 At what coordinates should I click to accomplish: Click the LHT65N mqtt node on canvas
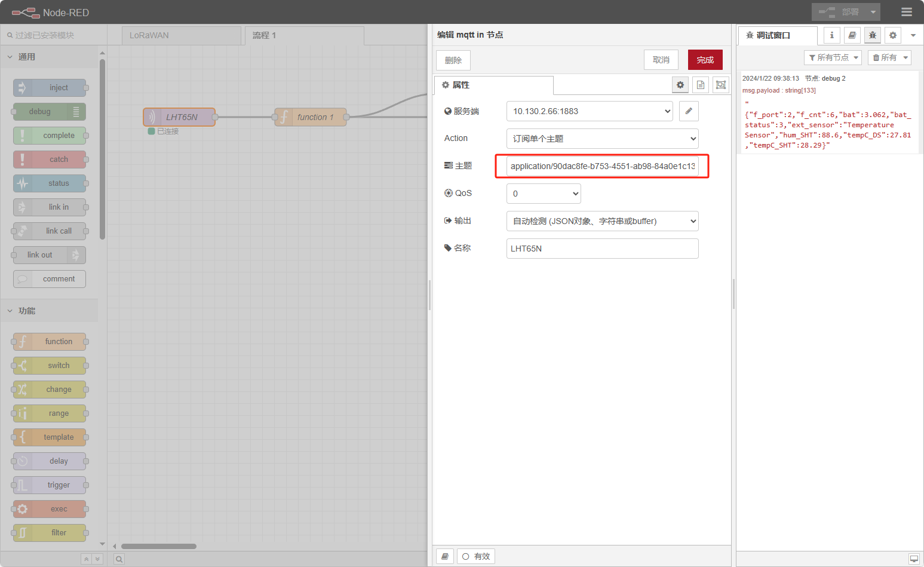179,117
